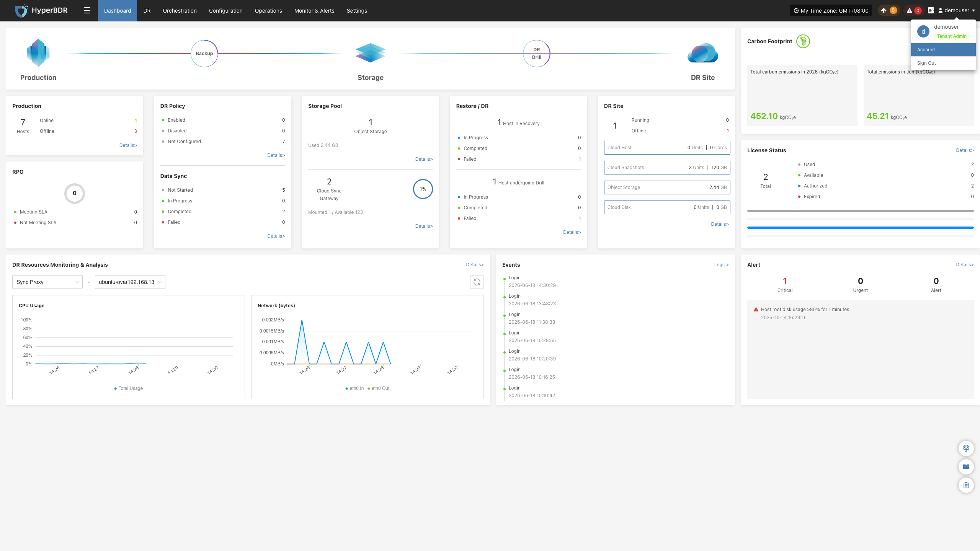Click the RPO circular gauge showing 0

click(75, 193)
